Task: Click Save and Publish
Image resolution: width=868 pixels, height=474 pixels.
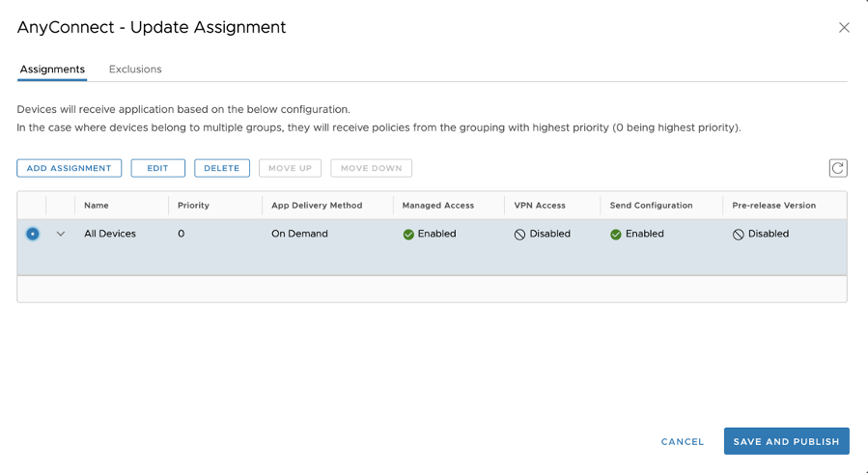Action: click(786, 441)
